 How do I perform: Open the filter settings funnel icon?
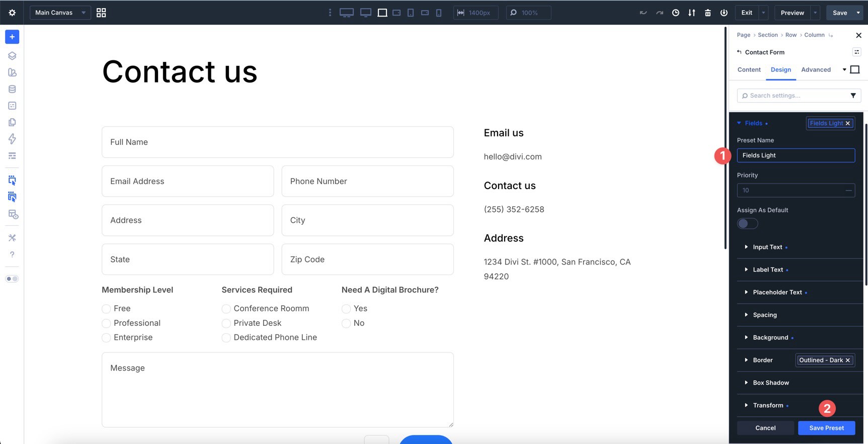coord(853,96)
